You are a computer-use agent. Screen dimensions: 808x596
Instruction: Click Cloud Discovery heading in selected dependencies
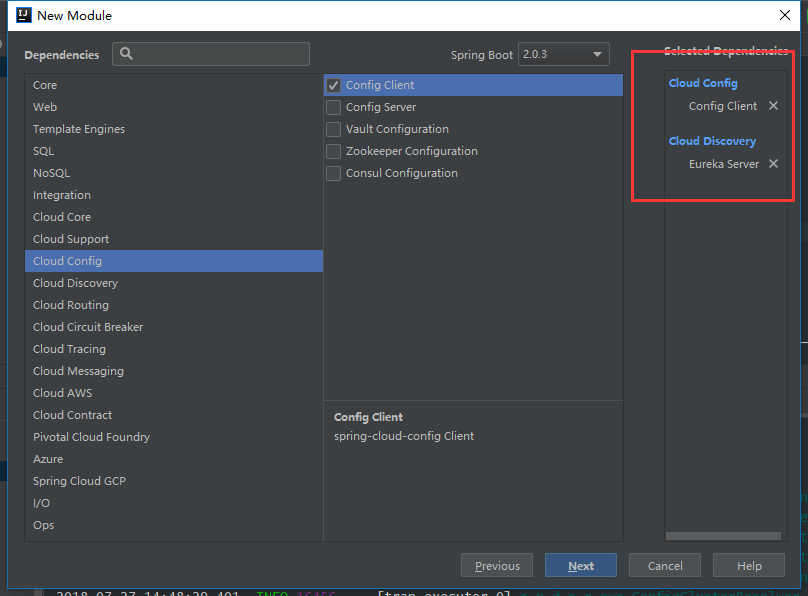point(712,141)
